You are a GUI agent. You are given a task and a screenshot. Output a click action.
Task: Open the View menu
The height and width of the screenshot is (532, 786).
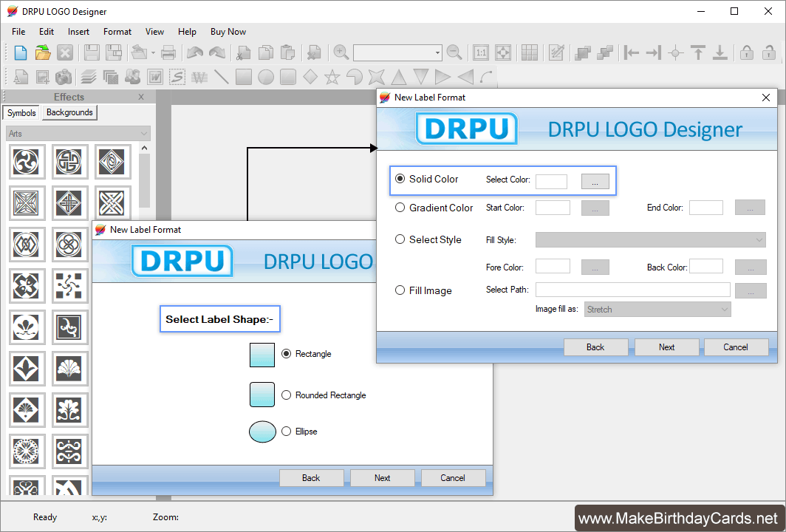point(155,32)
